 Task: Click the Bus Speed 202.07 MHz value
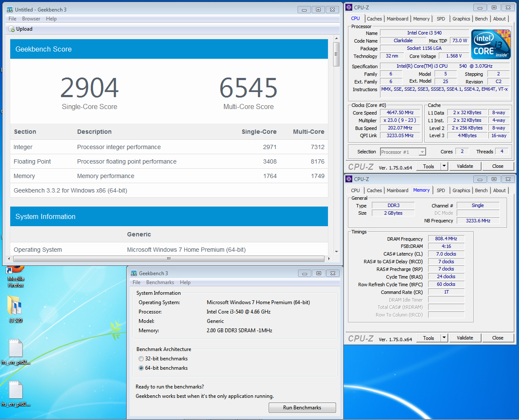(x=400, y=128)
